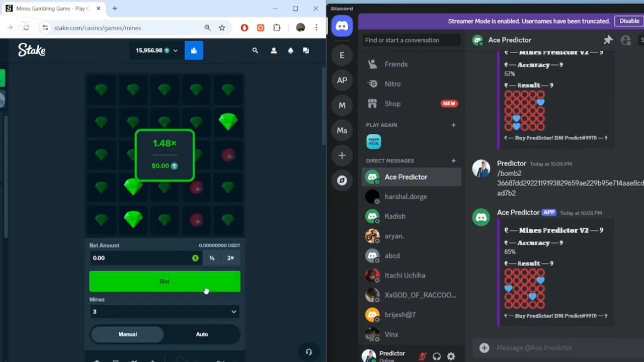Click the green Bet button
The height and width of the screenshot is (362, 644).
pyautogui.click(x=165, y=282)
